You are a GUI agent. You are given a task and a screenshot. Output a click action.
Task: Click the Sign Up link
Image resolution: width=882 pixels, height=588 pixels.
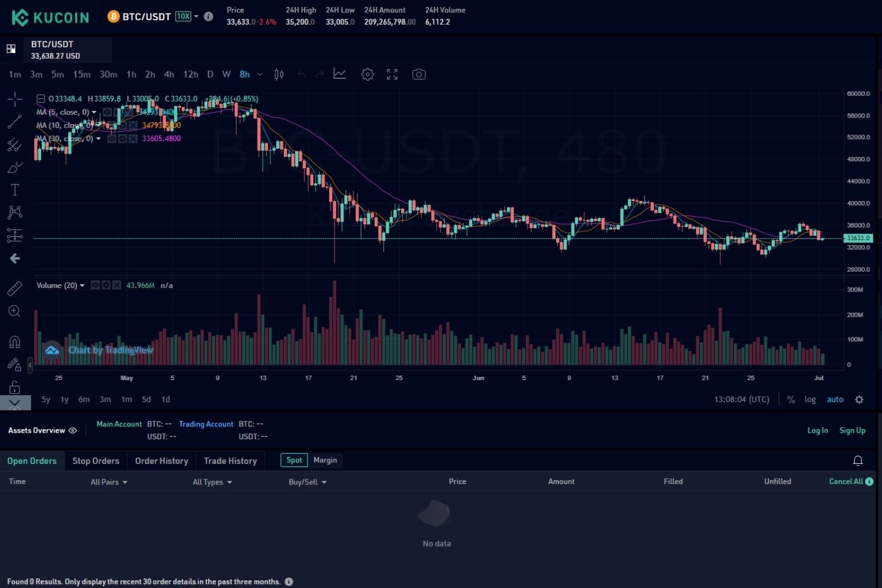click(x=852, y=430)
